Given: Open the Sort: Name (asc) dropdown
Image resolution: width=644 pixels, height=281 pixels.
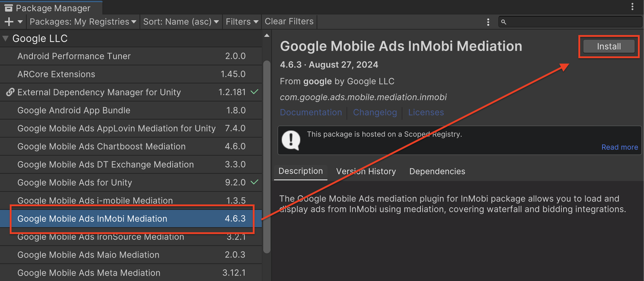Looking at the screenshot, I should 181,22.
